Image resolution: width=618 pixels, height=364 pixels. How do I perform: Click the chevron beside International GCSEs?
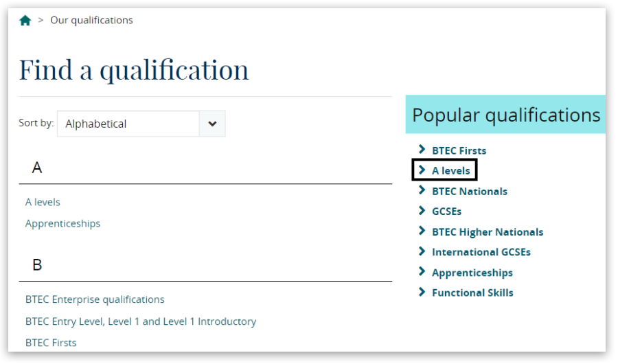pos(422,251)
